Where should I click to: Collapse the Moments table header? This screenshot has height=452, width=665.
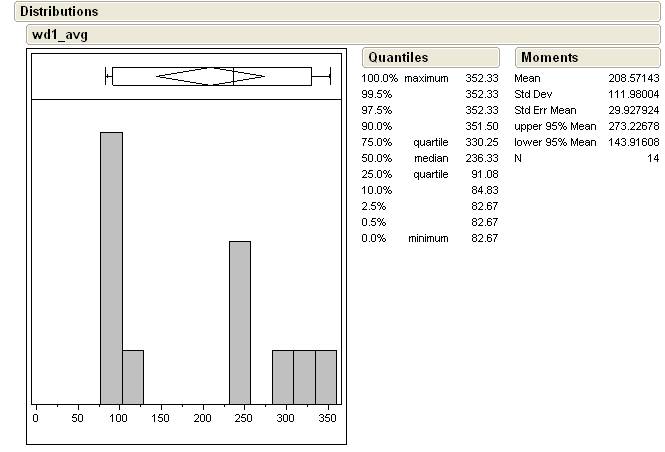(x=549, y=58)
